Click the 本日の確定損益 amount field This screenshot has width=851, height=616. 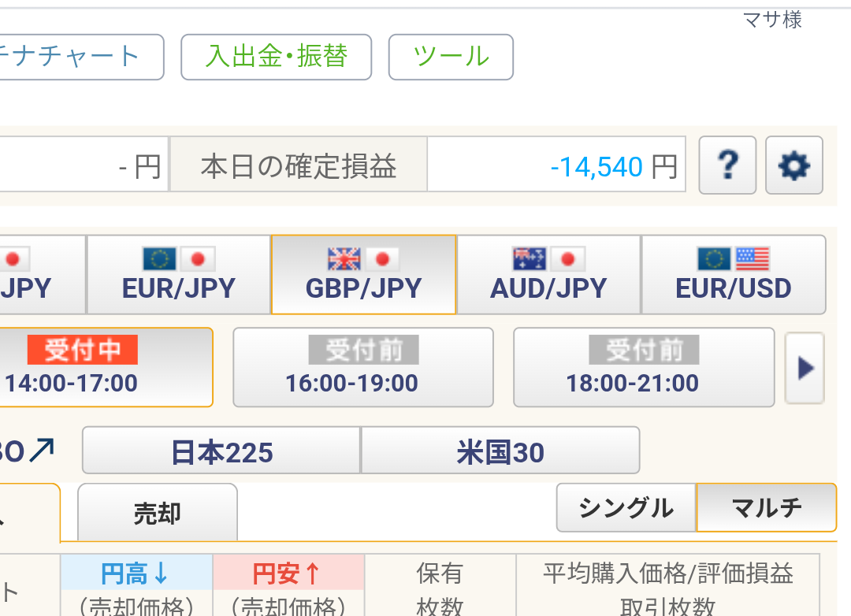[x=556, y=165]
